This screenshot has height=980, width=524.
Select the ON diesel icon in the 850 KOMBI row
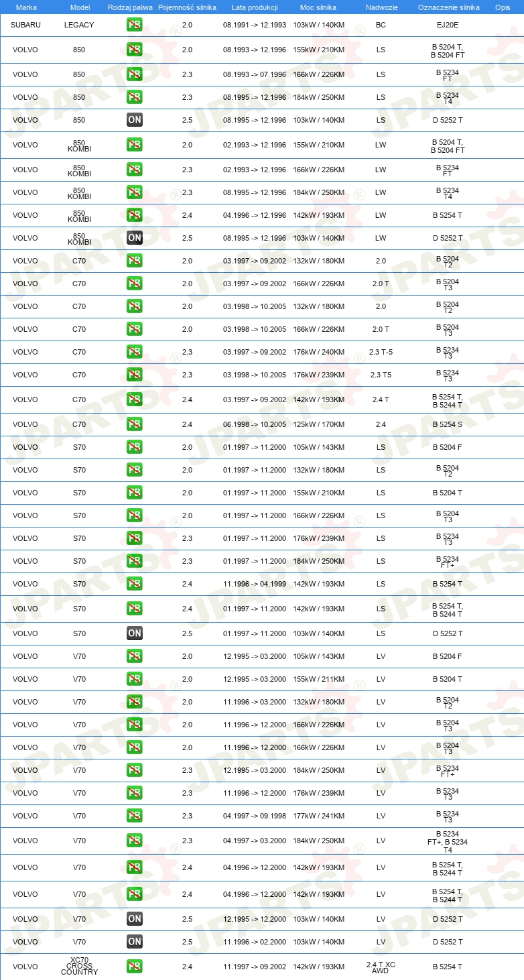135,238
